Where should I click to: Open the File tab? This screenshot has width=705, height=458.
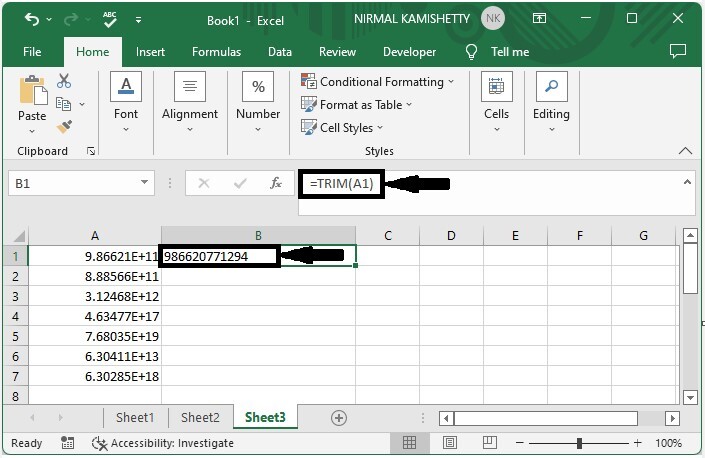(32, 52)
